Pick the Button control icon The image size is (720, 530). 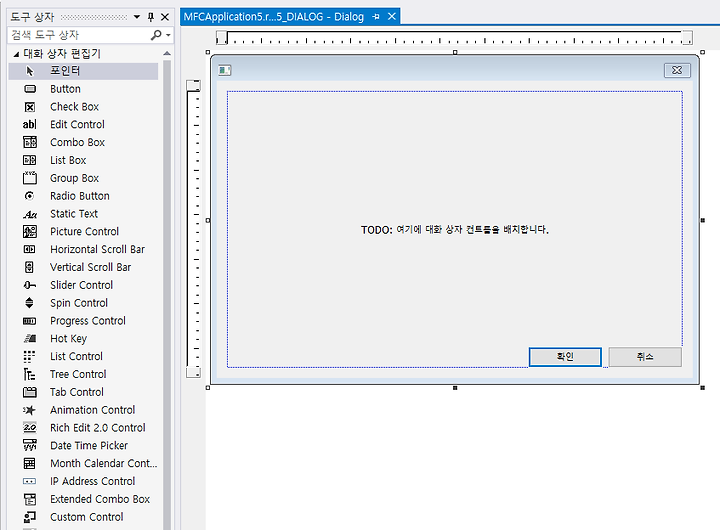click(x=30, y=89)
